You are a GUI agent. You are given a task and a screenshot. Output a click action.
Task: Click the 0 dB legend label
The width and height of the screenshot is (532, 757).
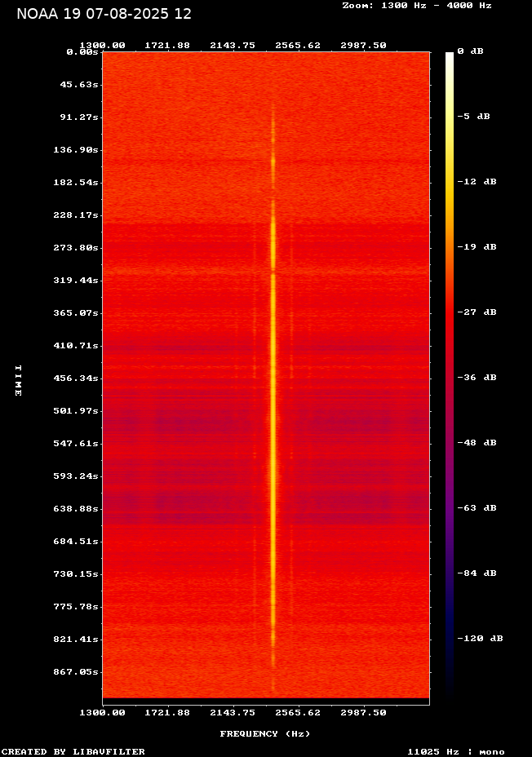tap(470, 51)
